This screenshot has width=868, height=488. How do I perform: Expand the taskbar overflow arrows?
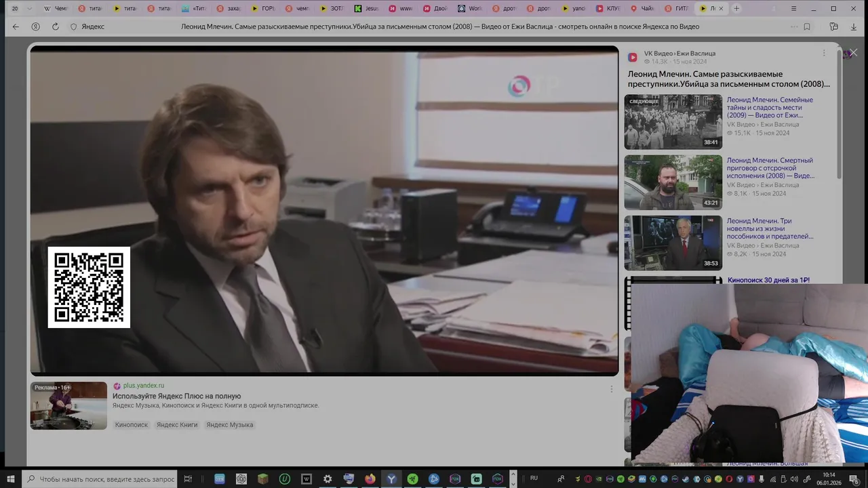click(x=513, y=479)
